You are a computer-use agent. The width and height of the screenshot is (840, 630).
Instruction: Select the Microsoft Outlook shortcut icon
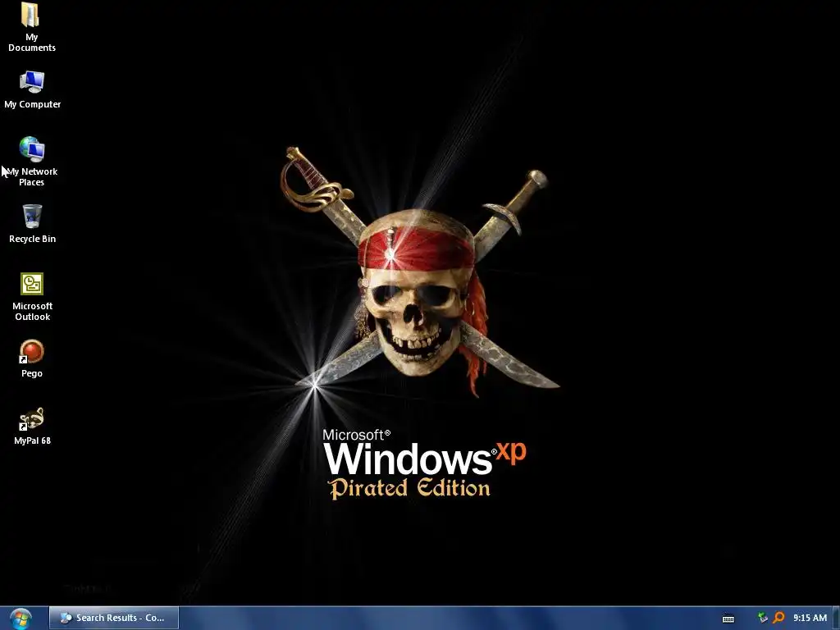[x=32, y=284]
